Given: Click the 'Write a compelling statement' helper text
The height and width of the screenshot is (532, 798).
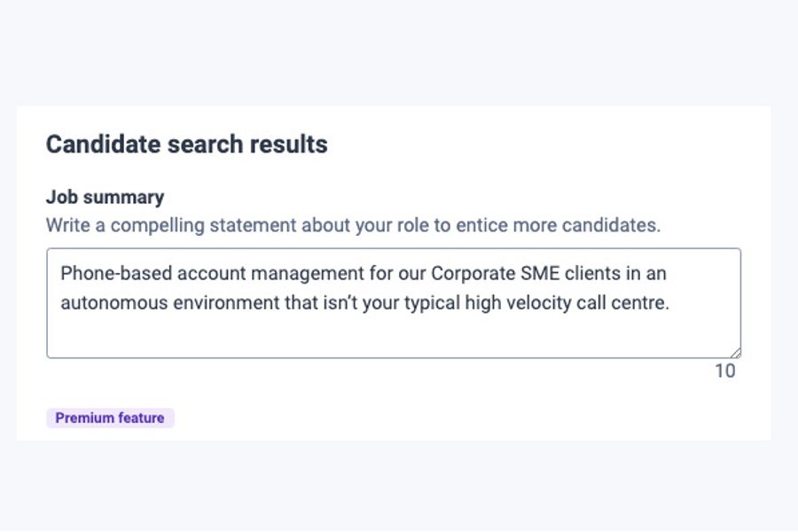Looking at the screenshot, I should [353, 224].
